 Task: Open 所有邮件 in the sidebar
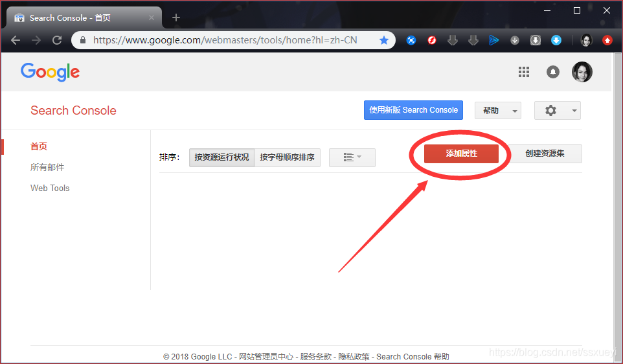(x=47, y=167)
